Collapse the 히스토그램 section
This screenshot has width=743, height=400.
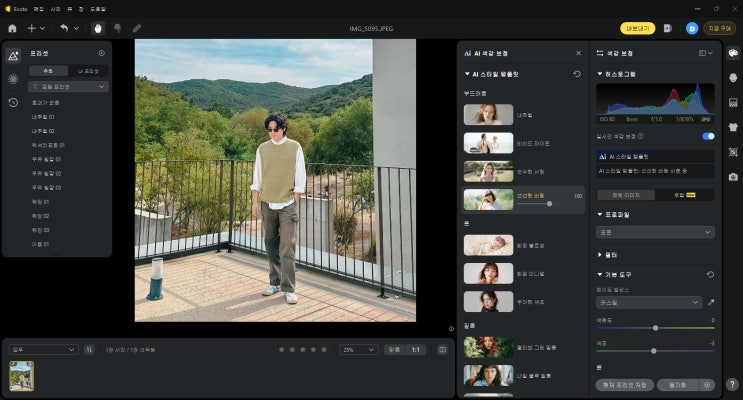(x=600, y=74)
